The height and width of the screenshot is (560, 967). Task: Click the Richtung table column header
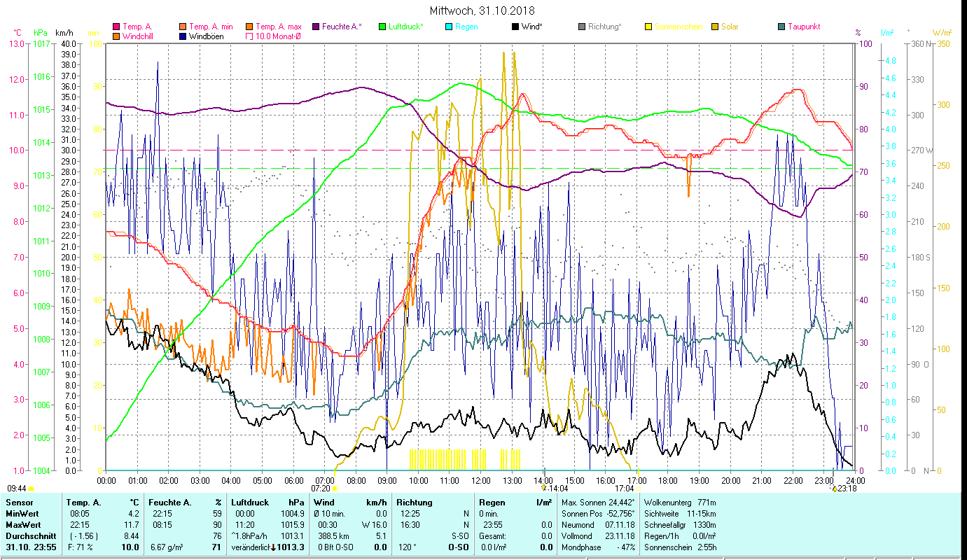tap(415, 503)
